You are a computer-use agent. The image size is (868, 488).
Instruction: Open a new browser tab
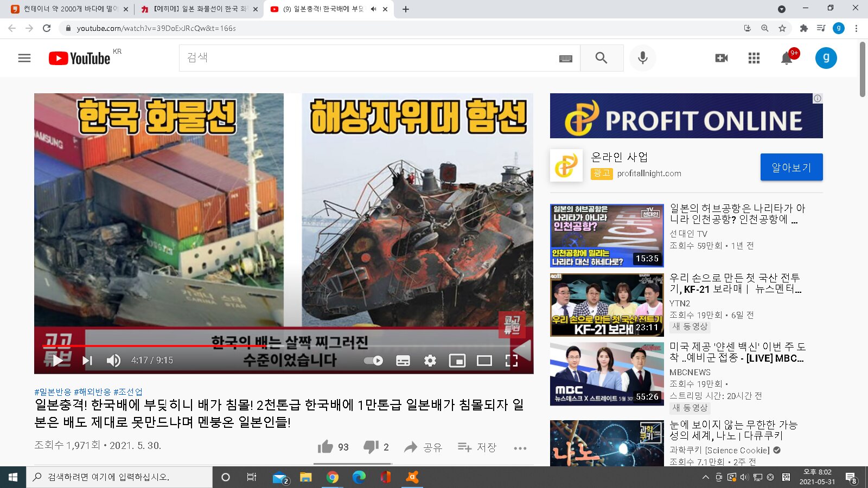click(x=405, y=9)
